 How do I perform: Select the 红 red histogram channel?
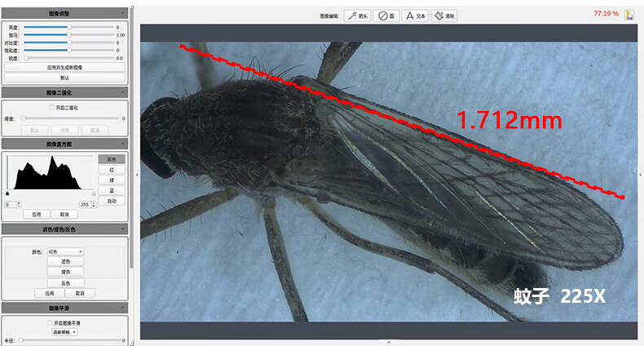point(112,170)
